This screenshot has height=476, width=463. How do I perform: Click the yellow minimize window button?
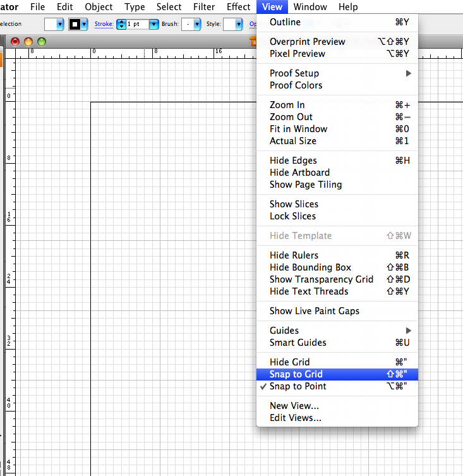pyautogui.click(x=28, y=42)
